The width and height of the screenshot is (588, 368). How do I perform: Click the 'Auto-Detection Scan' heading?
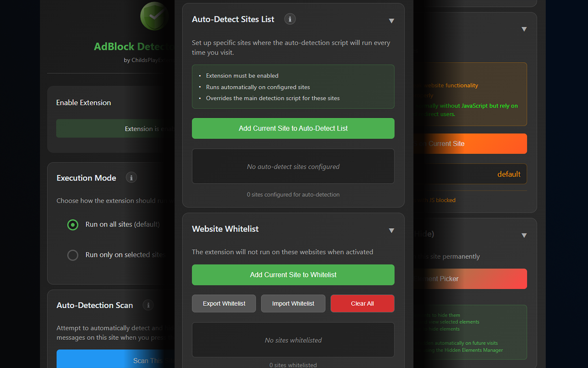click(x=95, y=305)
